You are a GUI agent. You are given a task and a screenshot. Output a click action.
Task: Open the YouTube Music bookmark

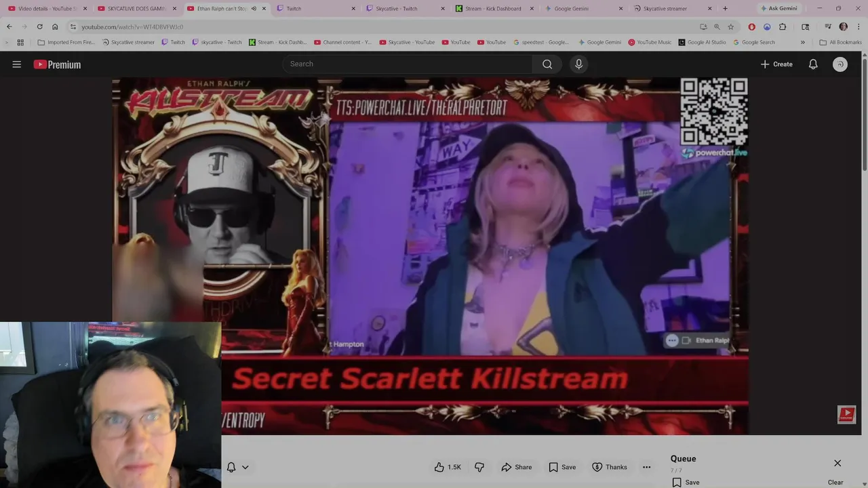650,42
